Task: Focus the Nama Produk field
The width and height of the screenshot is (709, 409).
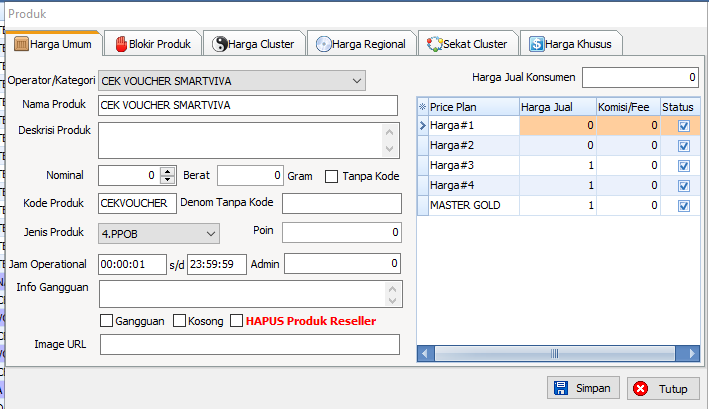Action: [248, 105]
